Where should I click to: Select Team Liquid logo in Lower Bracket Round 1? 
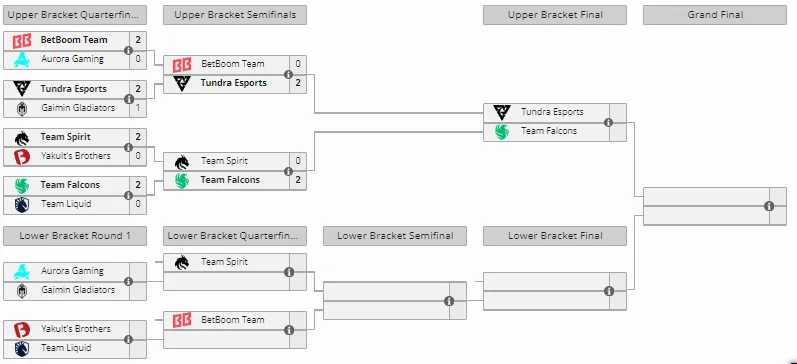tap(22, 349)
